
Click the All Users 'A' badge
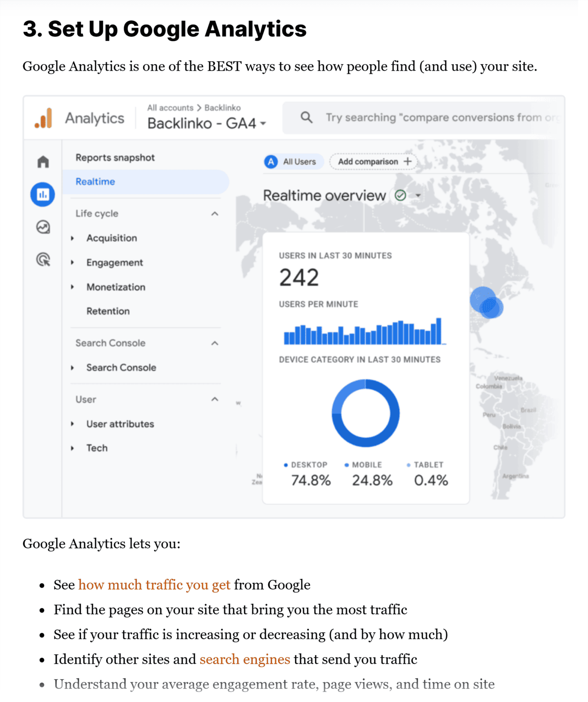point(271,162)
